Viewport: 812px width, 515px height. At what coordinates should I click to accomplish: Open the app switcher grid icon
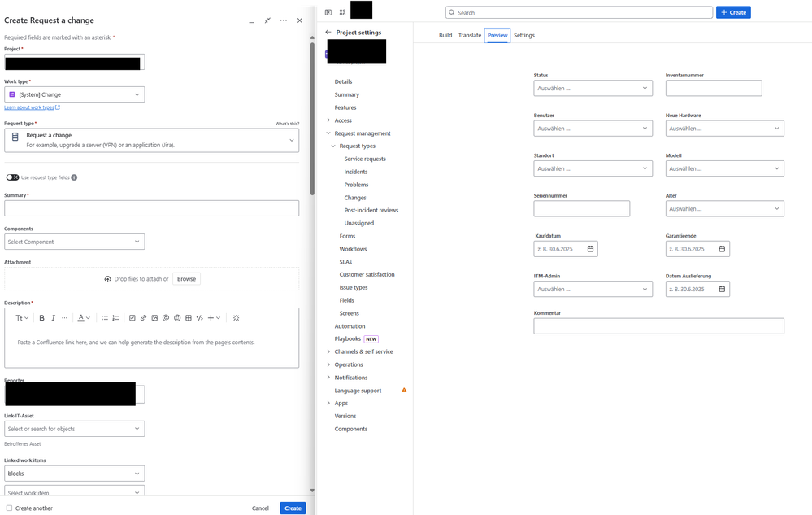coord(341,12)
